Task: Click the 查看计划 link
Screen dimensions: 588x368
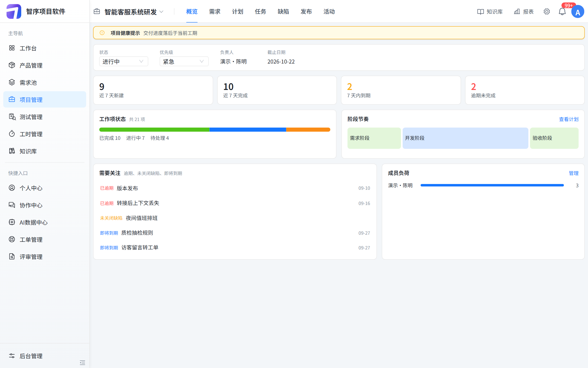Action: coord(569,119)
